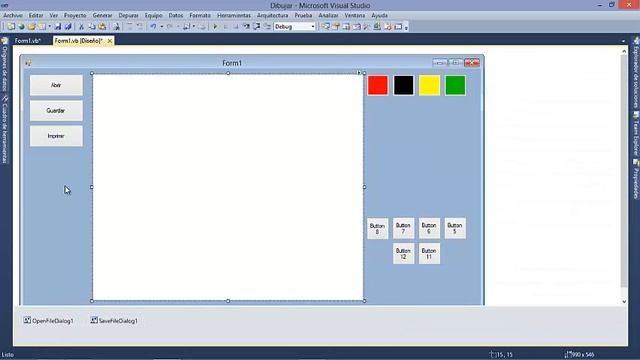Open the Ayuda menu

click(x=379, y=15)
